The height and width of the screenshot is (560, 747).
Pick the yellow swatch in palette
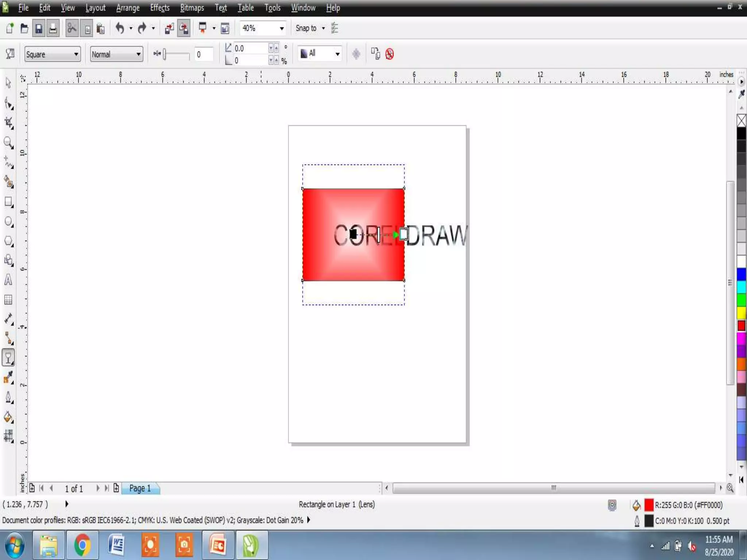pyautogui.click(x=741, y=312)
